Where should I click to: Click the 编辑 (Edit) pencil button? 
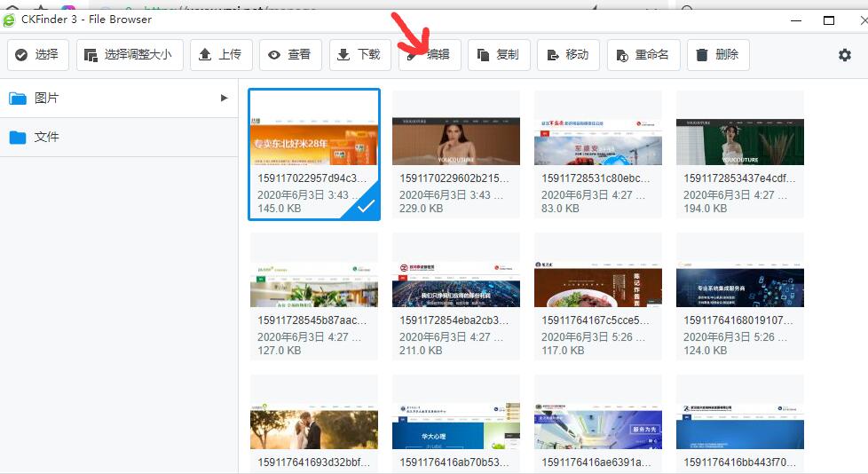pyautogui.click(x=430, y=55)
